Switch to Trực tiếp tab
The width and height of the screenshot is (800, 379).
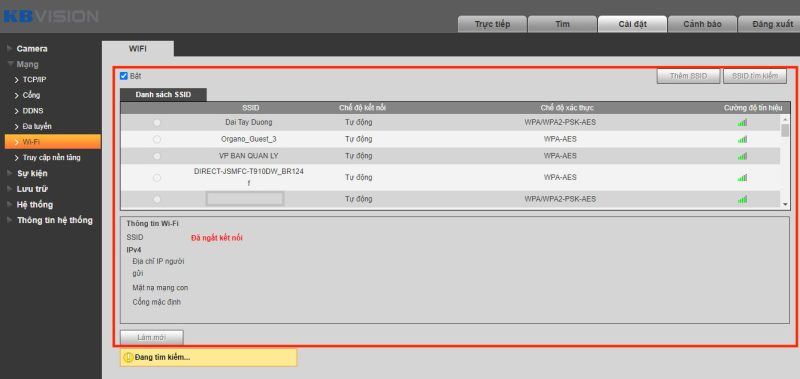tap(492, 24)
